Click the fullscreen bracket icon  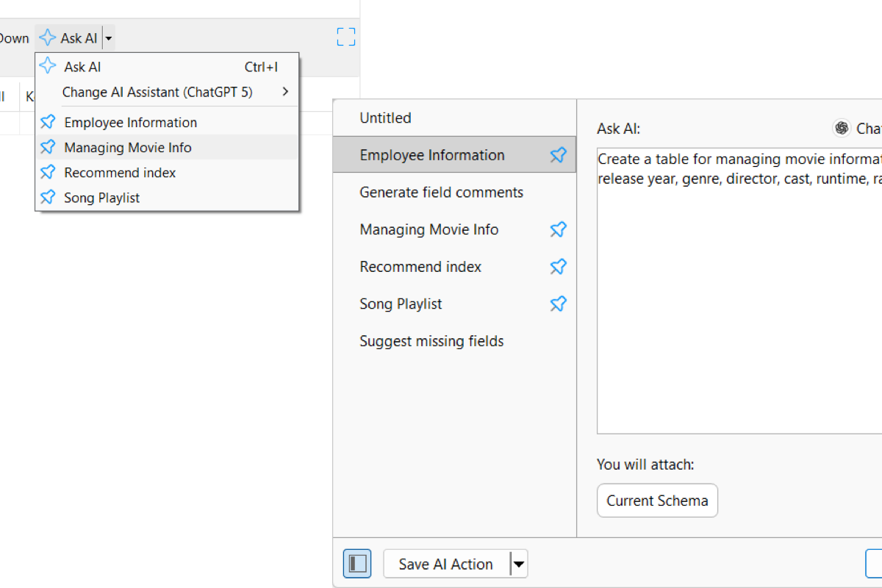pos(346,37)
